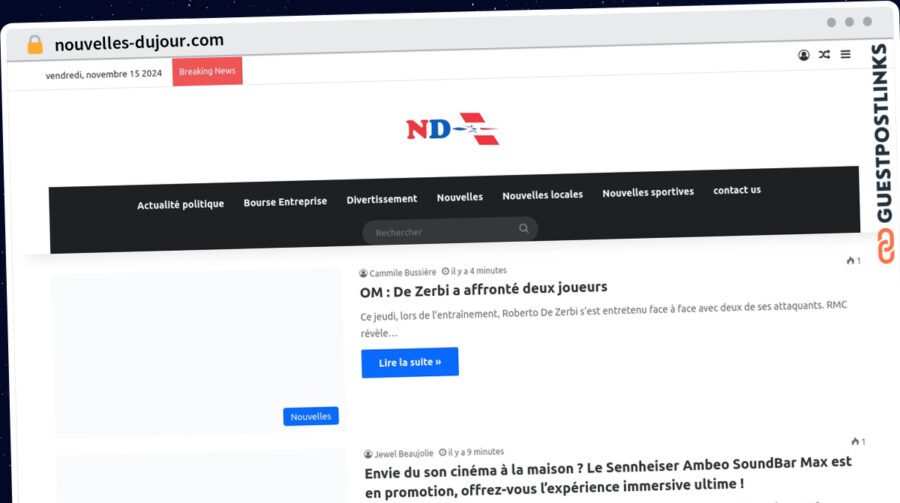Image resolution: width=900 pixels, height=503 pixels.
Task: Open Nouvelles sportives menu item
Action: [648, 192]
